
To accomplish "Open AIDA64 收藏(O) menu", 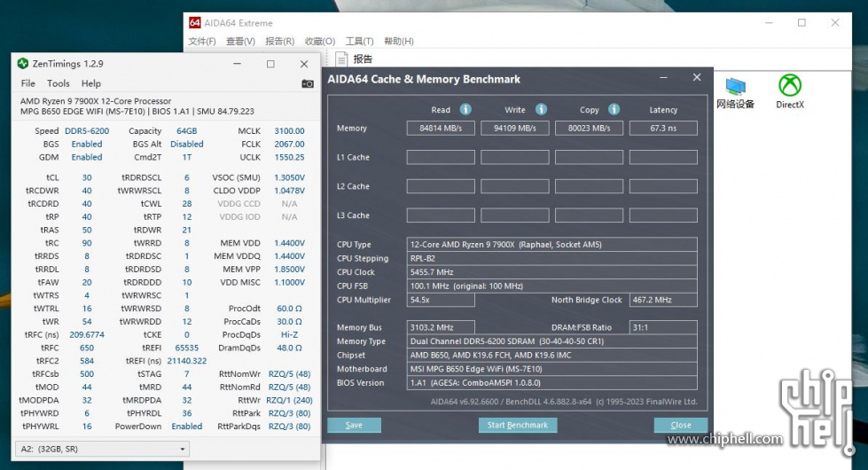I will [320, 42].
